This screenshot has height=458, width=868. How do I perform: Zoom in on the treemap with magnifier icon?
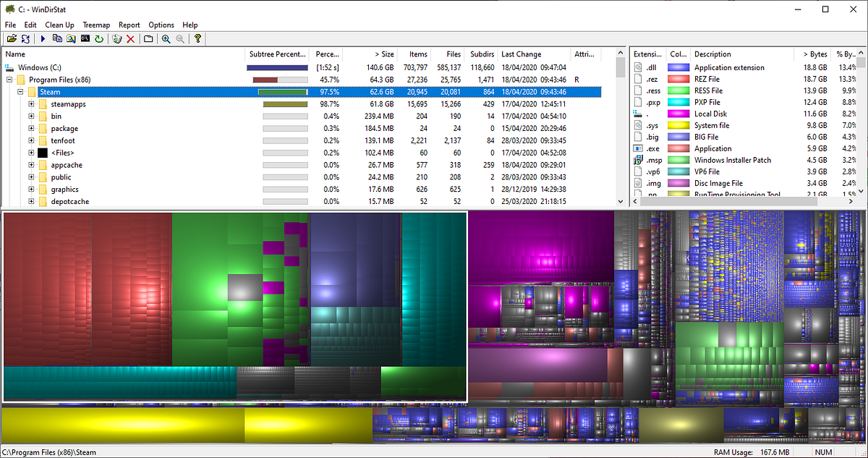[166, 38]
